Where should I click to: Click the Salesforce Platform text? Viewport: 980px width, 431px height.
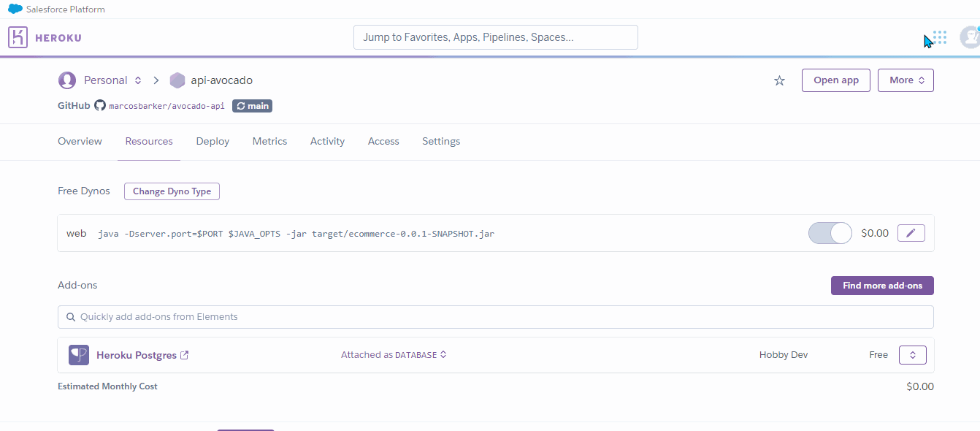(66, 9)
